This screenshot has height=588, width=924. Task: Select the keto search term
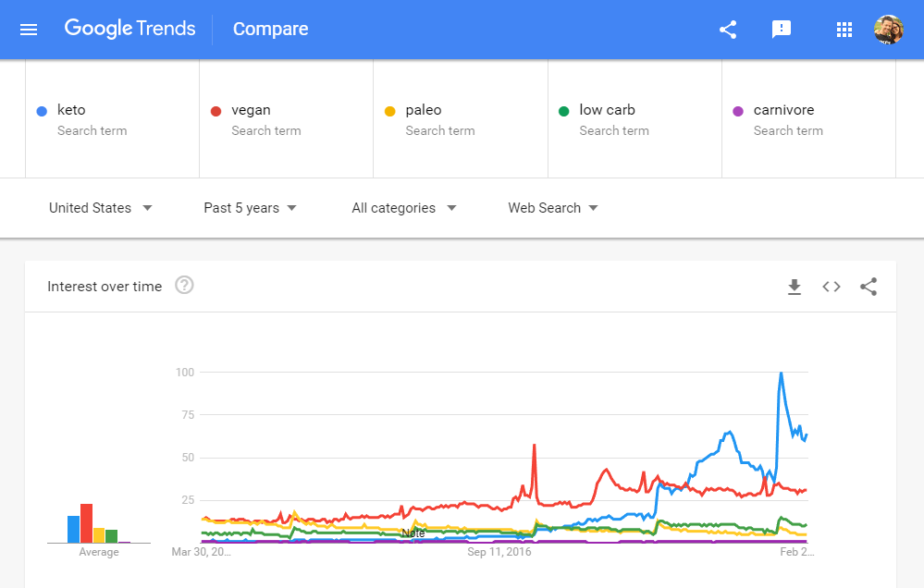pos(71,110)
